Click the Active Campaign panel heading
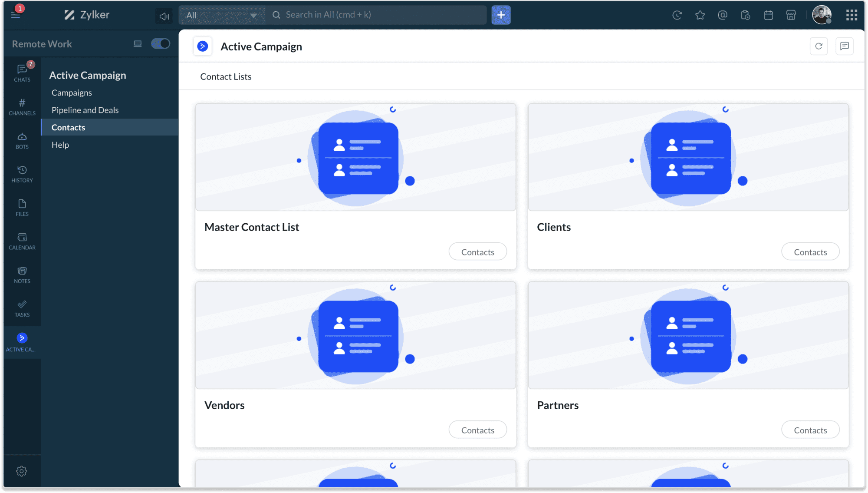 (x=88, y=76)
